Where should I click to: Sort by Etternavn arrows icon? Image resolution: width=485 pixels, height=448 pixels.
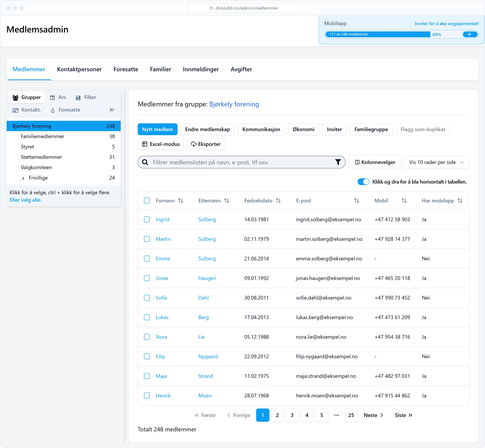226,201
